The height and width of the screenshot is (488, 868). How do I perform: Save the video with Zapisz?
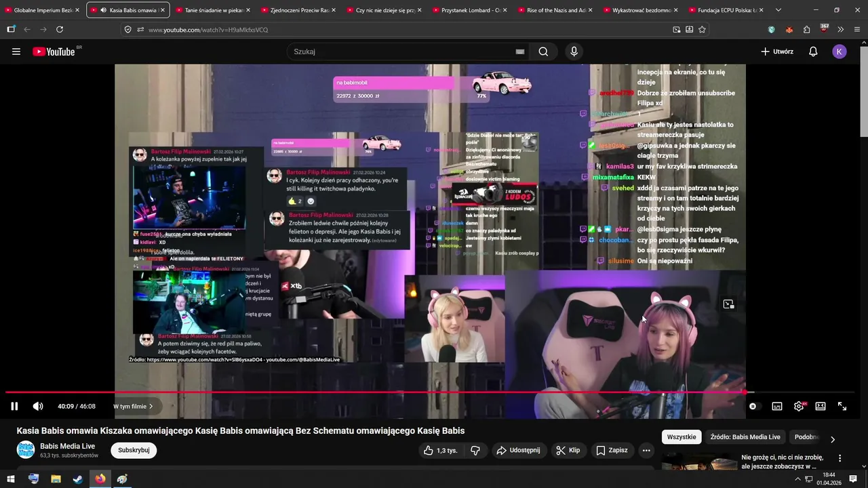click(x=612, y=450)
